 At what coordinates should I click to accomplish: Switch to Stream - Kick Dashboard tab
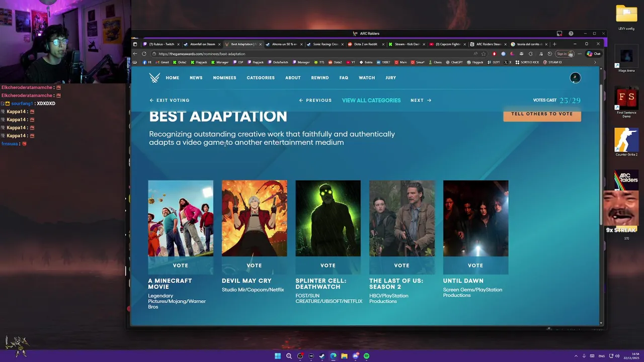point(407,44)
